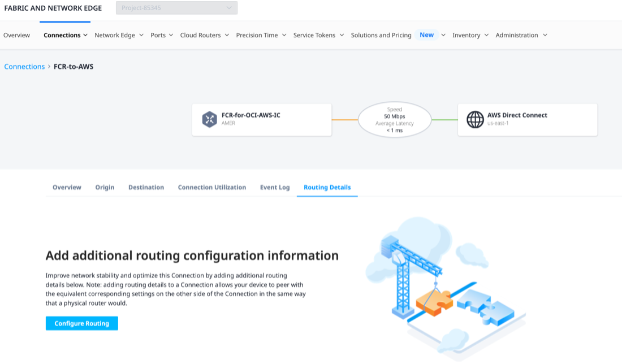Open Solutions and Pricing menu label
Viewport: 622px width, 364px height.
coord(381,35)
